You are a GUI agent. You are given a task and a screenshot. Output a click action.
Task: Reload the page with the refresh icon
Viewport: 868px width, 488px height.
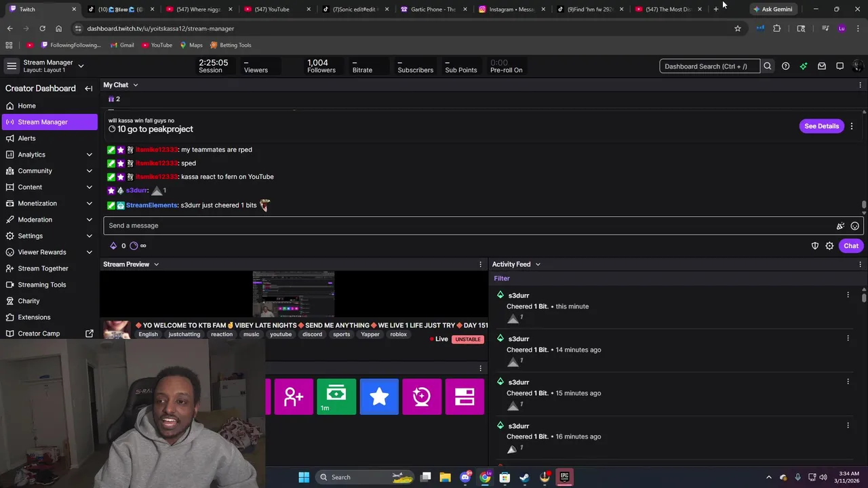tap(42, 28)
